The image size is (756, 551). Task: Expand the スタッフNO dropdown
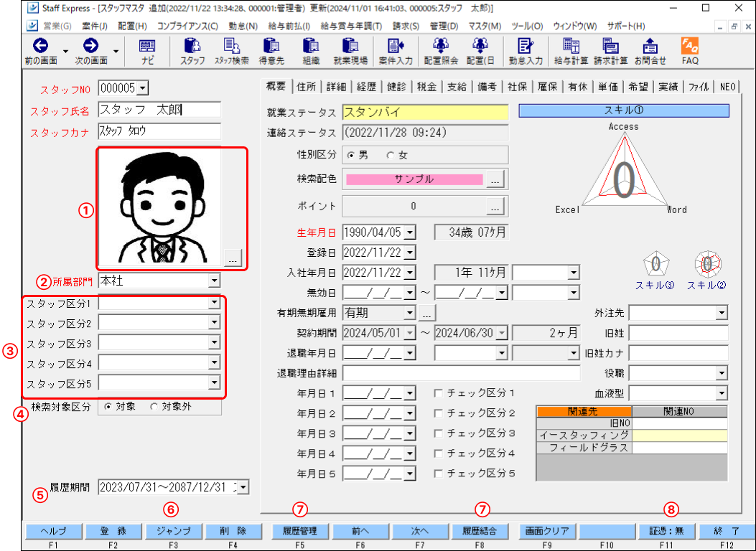[142, 88]
